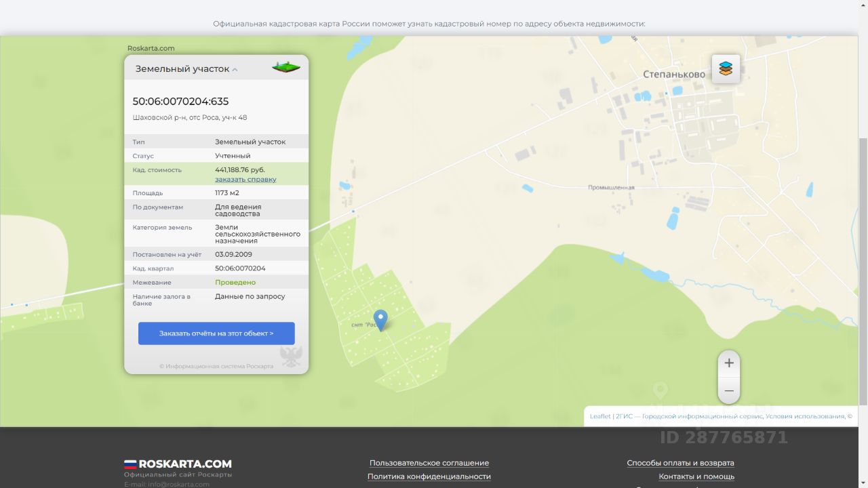
Task: Click the 'Кад. стоимость' row label
Action: coord(157,170)
